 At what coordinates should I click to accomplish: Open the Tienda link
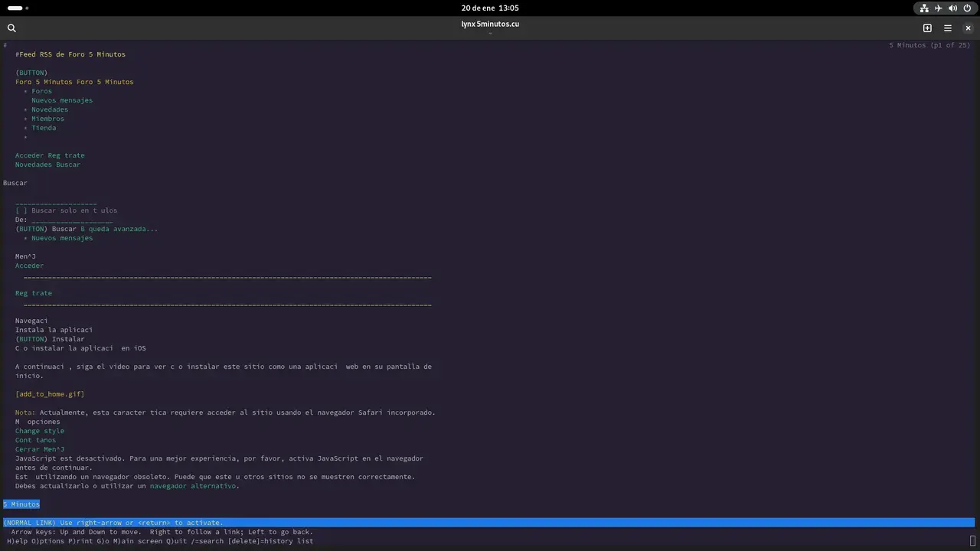click(x=44, y=128)
